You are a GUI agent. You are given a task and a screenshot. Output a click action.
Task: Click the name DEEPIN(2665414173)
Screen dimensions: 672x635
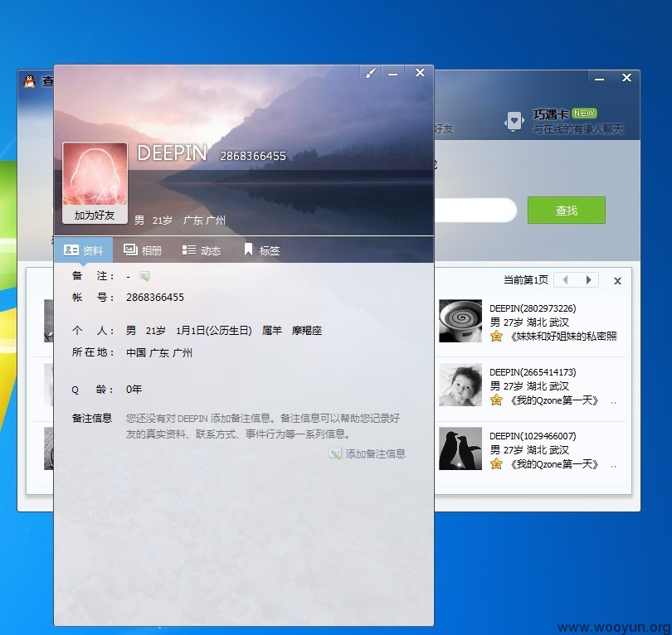[533, 372]
